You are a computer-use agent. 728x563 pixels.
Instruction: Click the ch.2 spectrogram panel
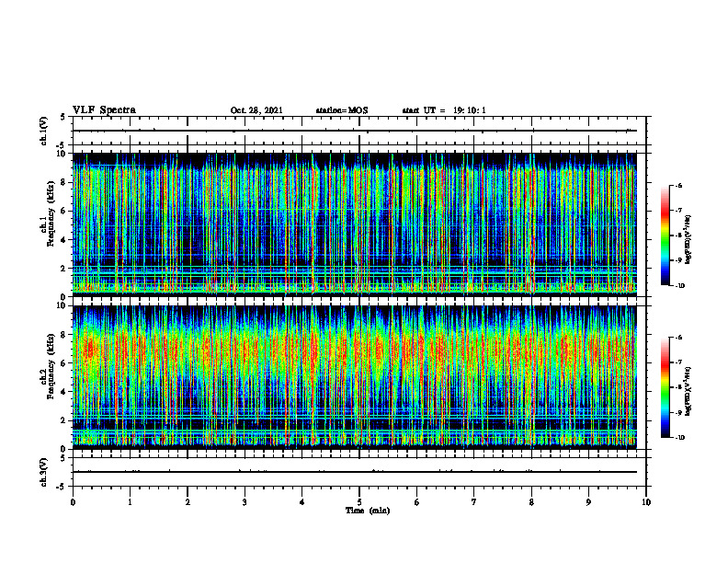pyautogui.click(x=355, y=377)
